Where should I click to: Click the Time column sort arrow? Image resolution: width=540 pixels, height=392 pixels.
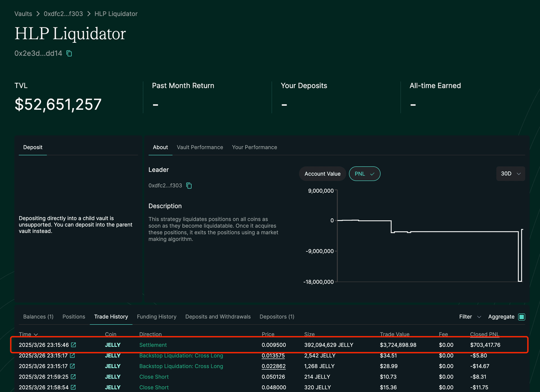coord(36,334)
